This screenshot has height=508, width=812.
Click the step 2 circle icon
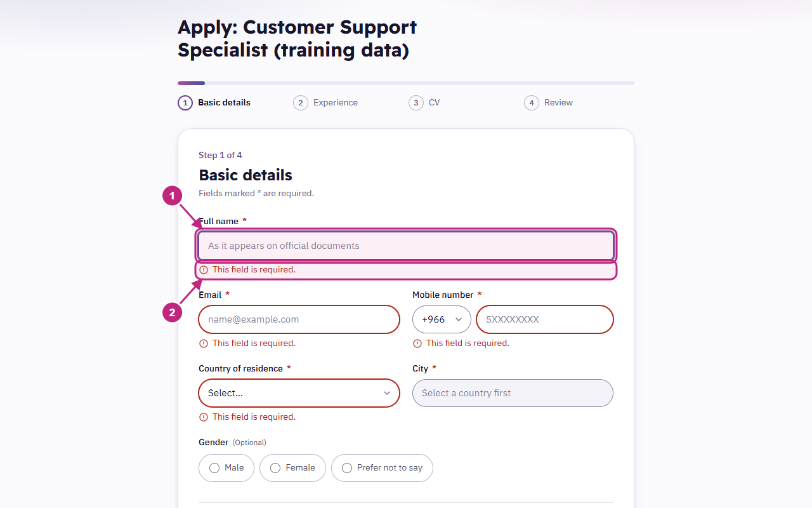coord(301,103)
